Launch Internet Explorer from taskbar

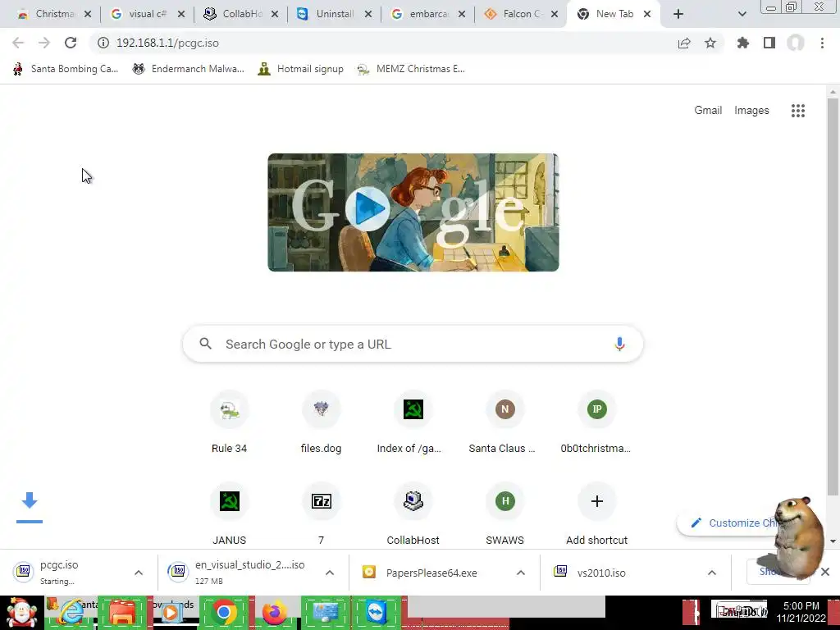click(71, 613)
